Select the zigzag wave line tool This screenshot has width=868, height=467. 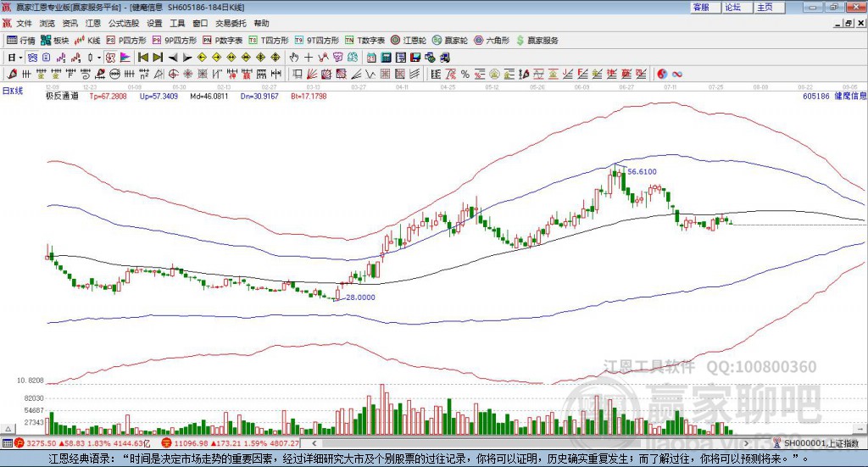370,74
